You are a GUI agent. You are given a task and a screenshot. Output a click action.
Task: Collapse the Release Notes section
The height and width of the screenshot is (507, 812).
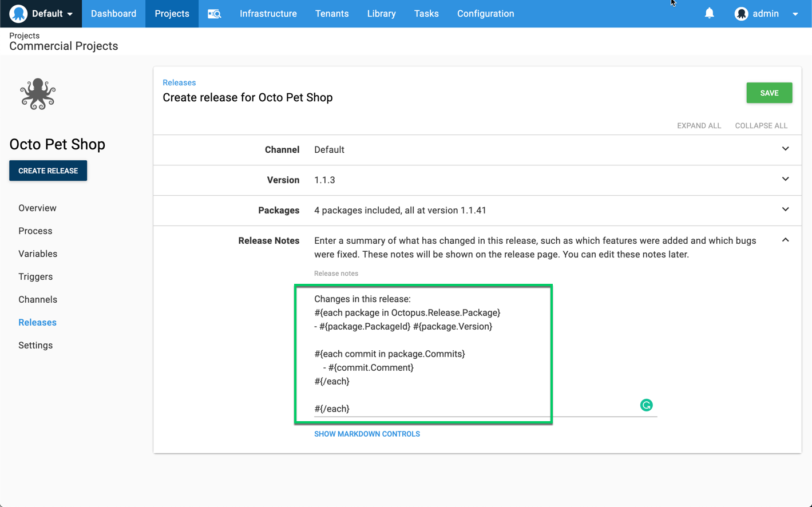[785, 239]
